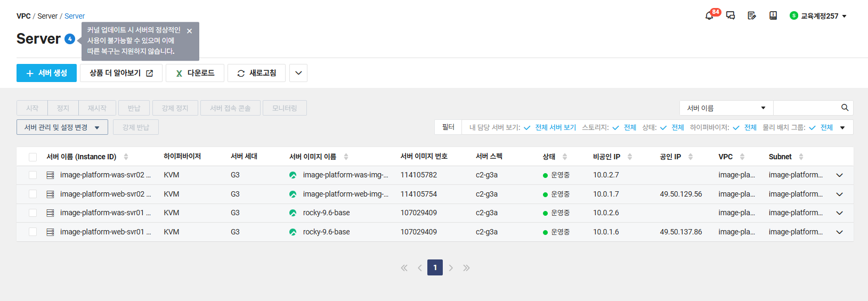868x301 pixels.
Task: Close the kernel update tooltip
Action: pyautogui.click(x=190, y=31)
